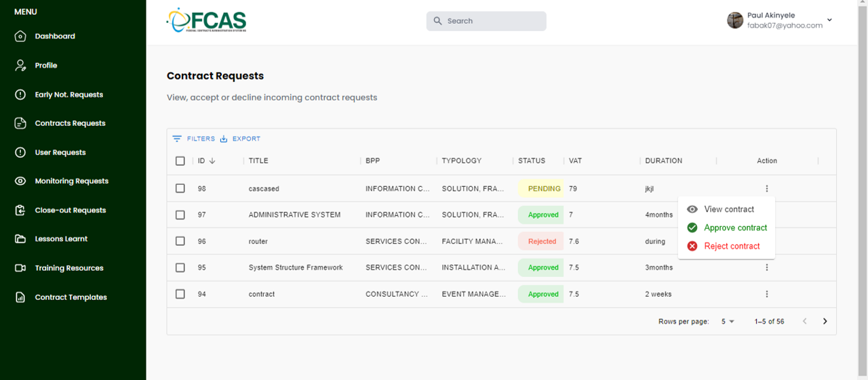Expand the rows per page dropdown
Viewport: 868px width, 380px height.
pos(728,322)
